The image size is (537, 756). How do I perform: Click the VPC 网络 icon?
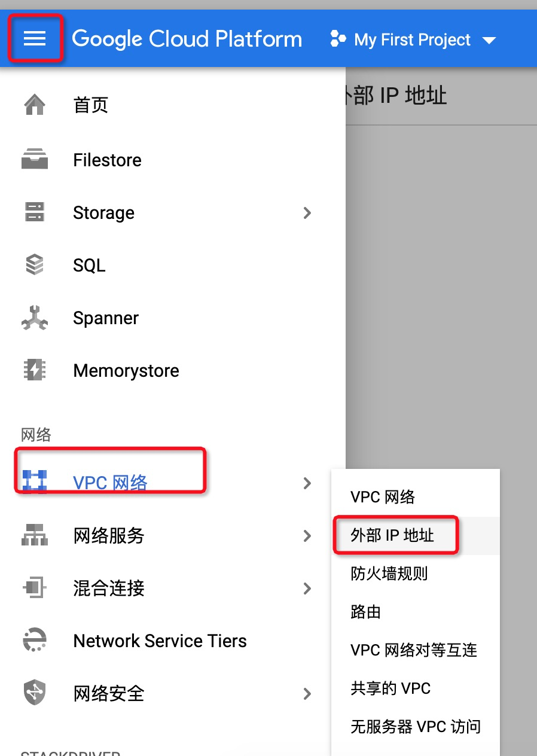35,481
